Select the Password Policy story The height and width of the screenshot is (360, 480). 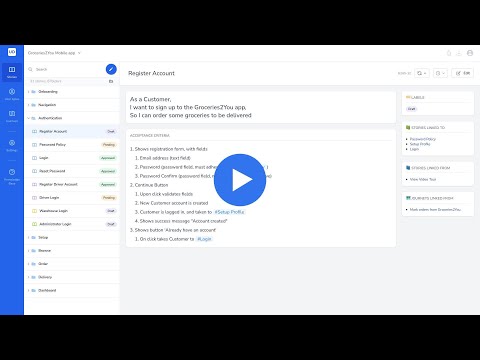(72, 145)
